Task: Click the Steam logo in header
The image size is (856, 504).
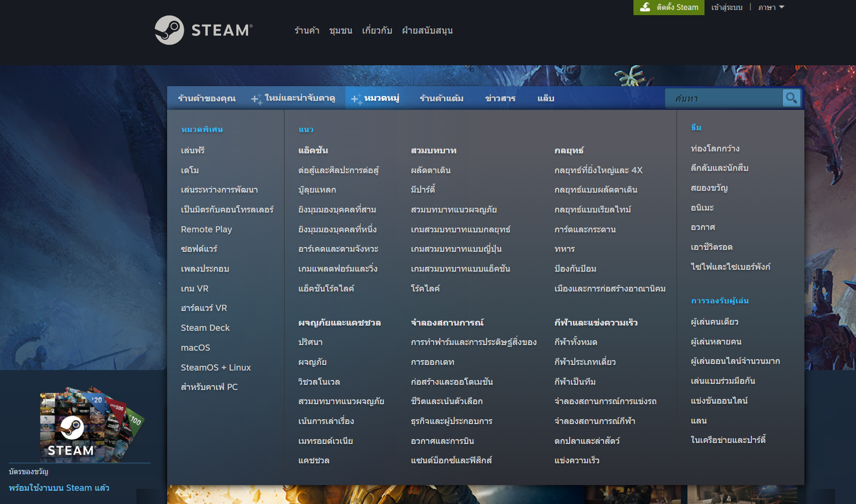Action: (x=204, y=30)
